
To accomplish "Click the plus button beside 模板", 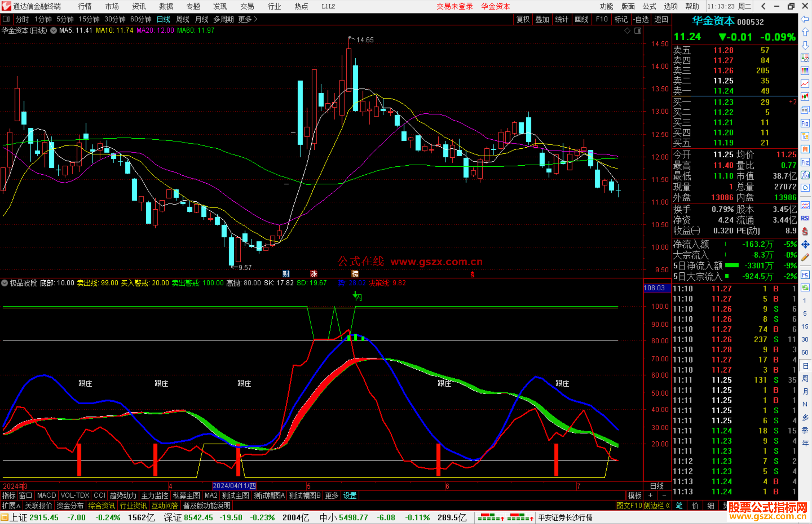I will point(651,495).
